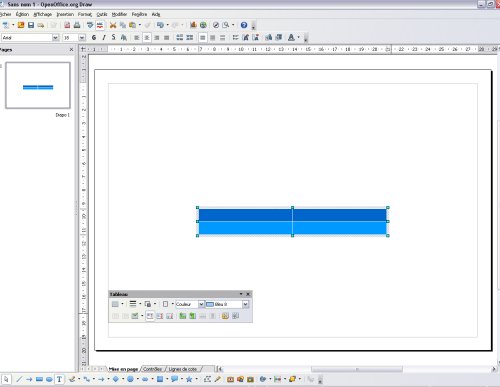The width and height of the screenshot is (500, 387).
Task: Select the Mise en page tab
Action: 123,369
